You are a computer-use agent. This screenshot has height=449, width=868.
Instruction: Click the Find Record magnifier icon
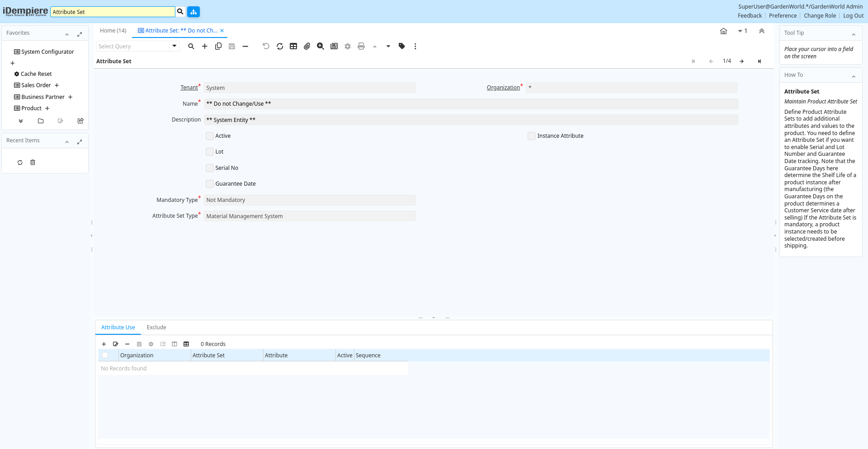click(x=191, y=46)
